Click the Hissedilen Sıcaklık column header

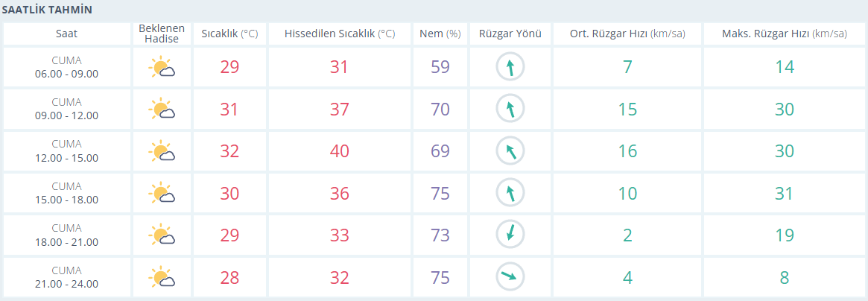(339, 34)
